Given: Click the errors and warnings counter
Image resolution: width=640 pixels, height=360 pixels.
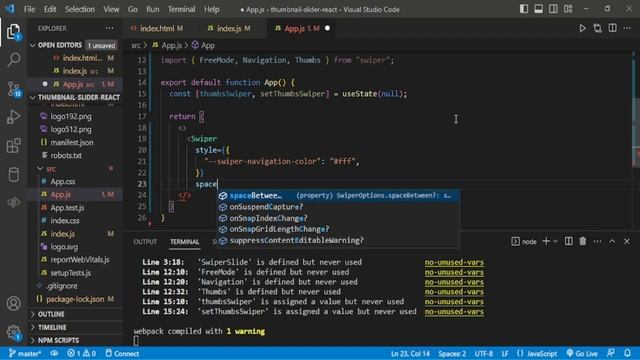Looking at the screenshot, I should (x=81, y=353).
